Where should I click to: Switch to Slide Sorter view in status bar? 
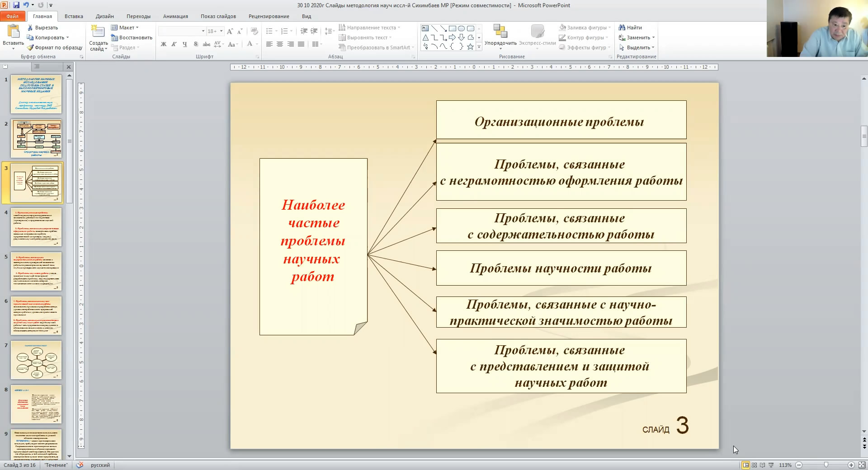[x=754, y=465]
